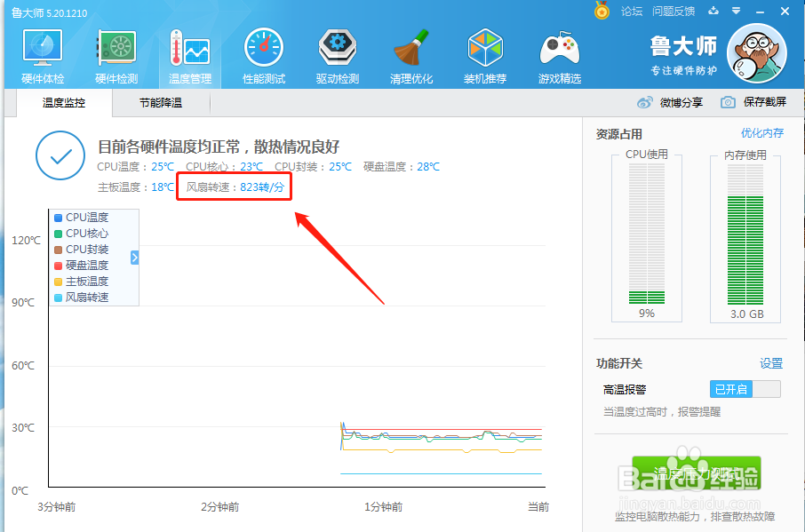
Task: Click the 鲁大师 mascot avatar
Action: 757,53
